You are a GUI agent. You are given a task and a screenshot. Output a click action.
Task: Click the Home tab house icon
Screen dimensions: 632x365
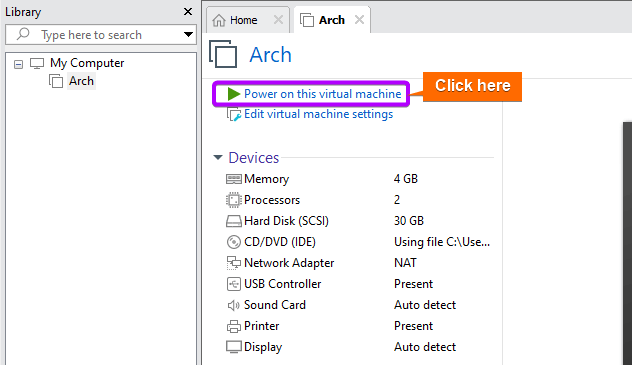point(219,20)
